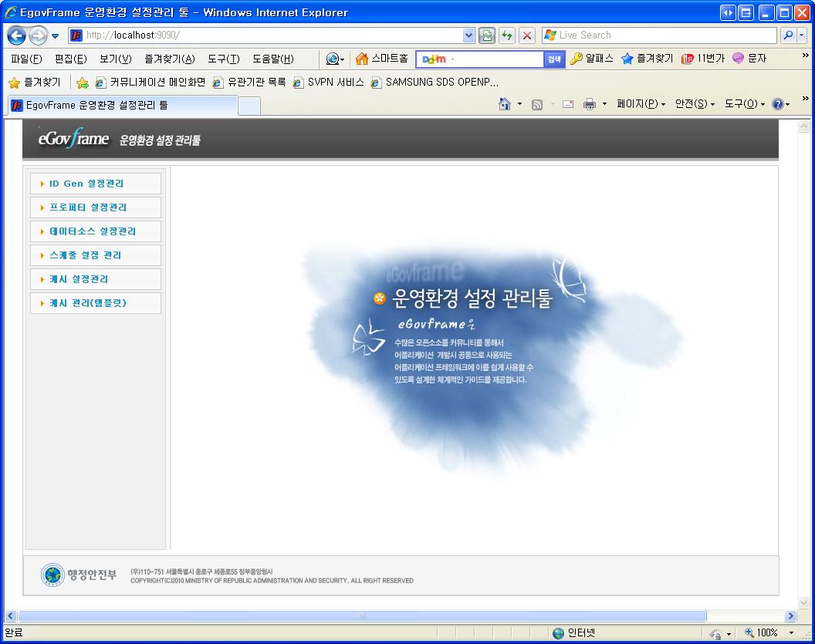The width and height of the screenshot is (815, 644).
Task: Click the Home icon in command bar
Action: pos(505,104)
